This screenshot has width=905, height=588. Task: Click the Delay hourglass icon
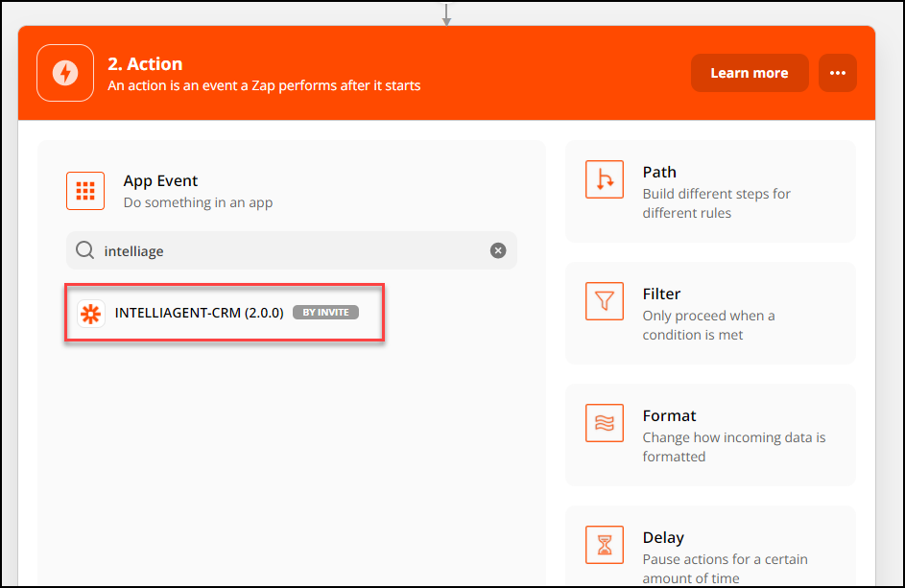(x=605, y=545)
